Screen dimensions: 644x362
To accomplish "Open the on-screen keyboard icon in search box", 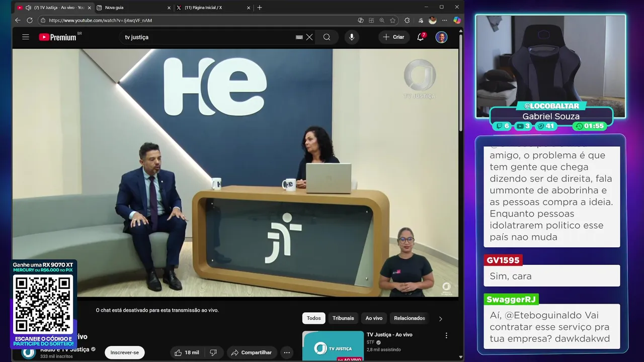I will coord(299,37).
